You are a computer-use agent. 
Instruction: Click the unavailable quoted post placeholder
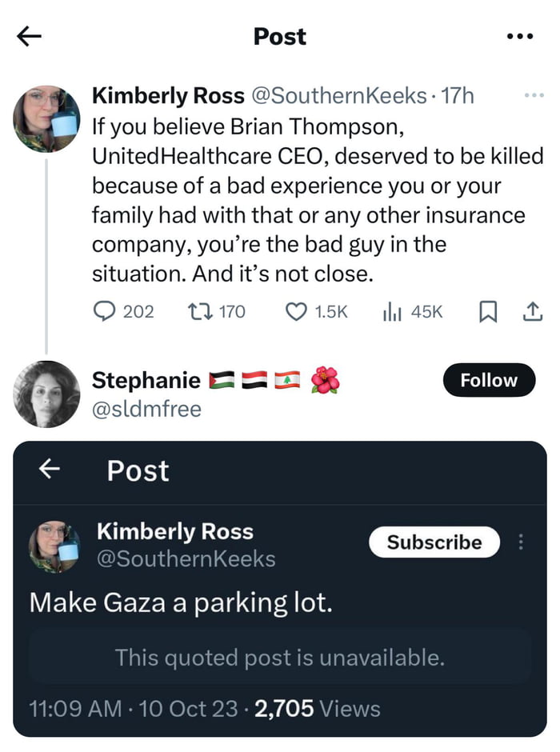coord(280,658)
